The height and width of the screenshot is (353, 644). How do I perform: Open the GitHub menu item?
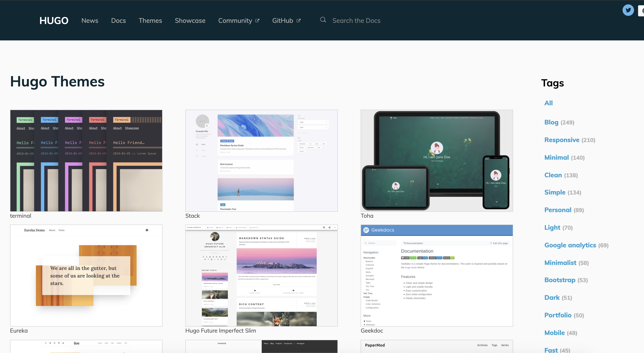pos(283,20)
